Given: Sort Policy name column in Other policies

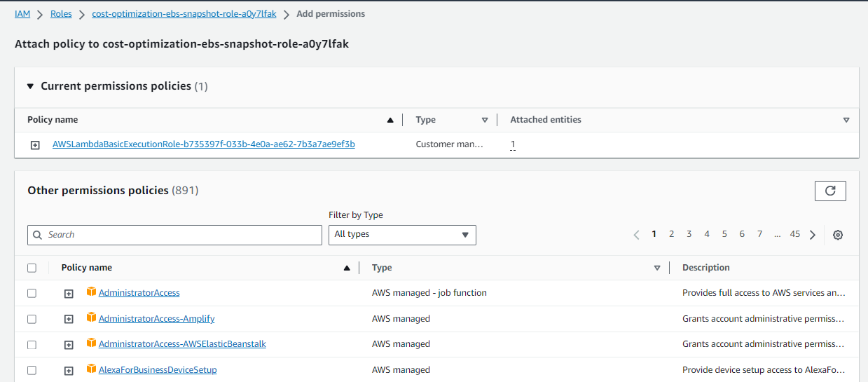Looking at the screenshot, I should coord(347,268).
